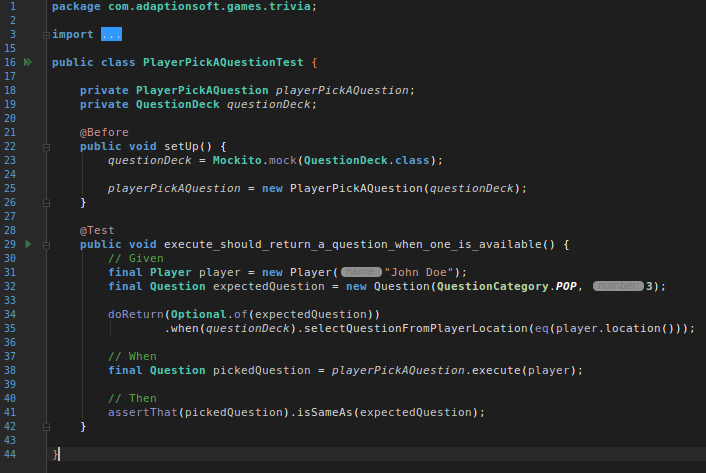706x473 pixels.
Task: Run the execute_should_return test gutter icon
Action: click(x=28, y=244)
